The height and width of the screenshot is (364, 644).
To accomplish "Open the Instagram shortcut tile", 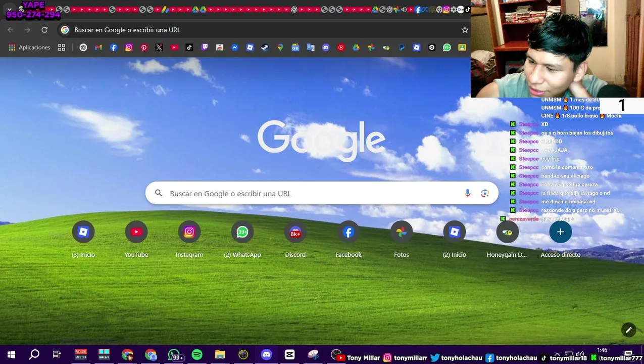I will click(189, 239).
